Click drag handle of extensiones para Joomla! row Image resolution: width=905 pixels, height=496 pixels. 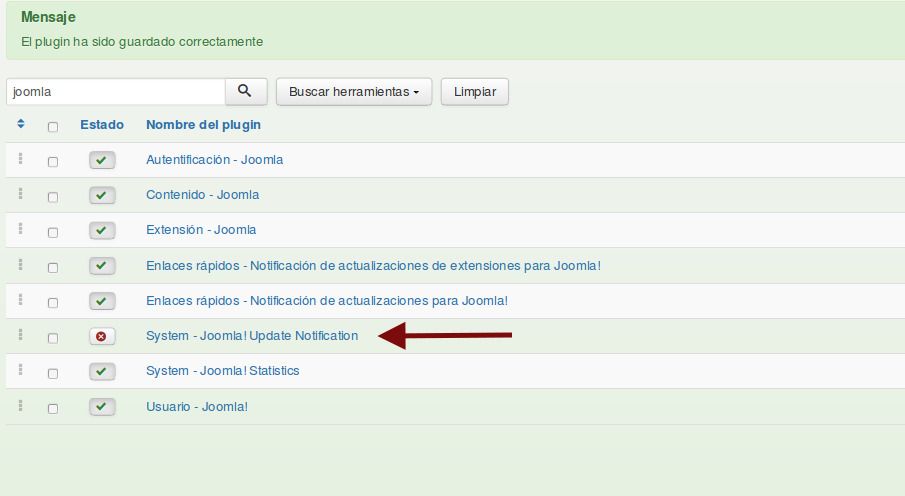coord(20,264)
